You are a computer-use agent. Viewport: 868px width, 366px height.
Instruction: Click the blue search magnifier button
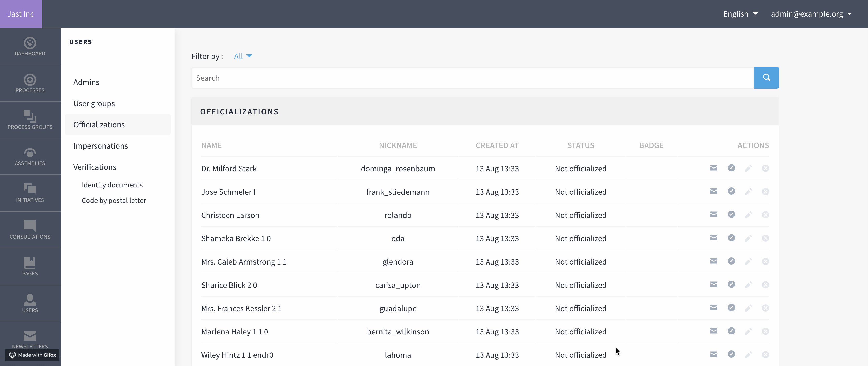(766, 78)
